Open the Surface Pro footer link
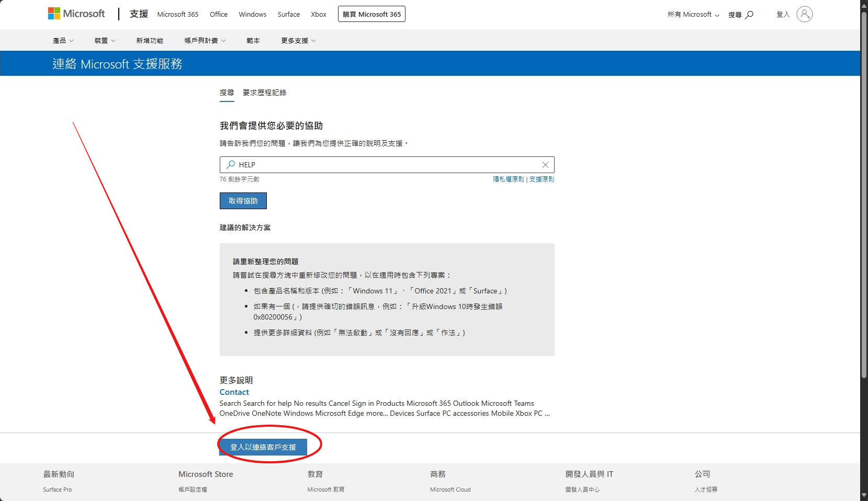This screenshot has height=501, width=868. (x=58, y=489)
